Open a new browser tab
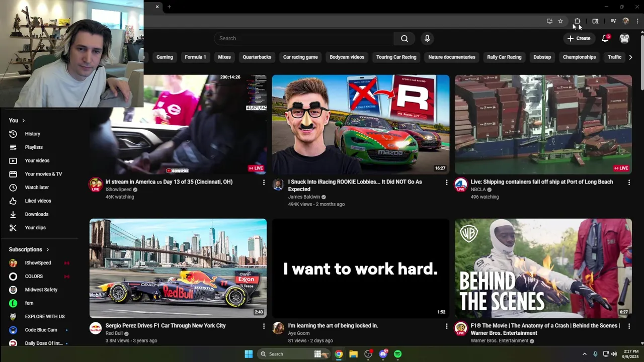Screen dimensions: 644x362 click(169, 7)
